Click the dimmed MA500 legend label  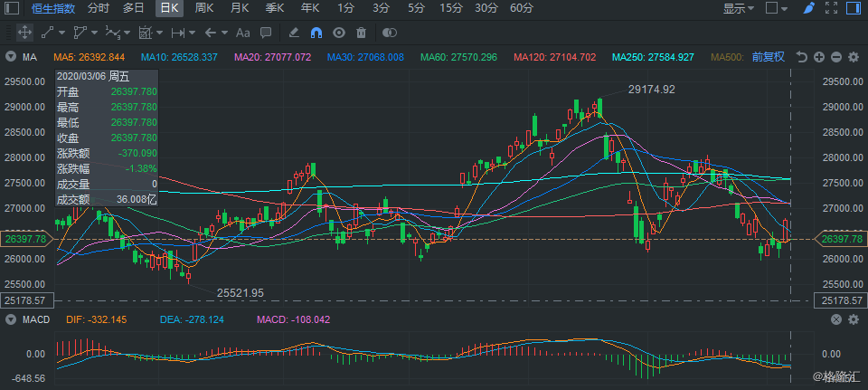pos(727,57)
